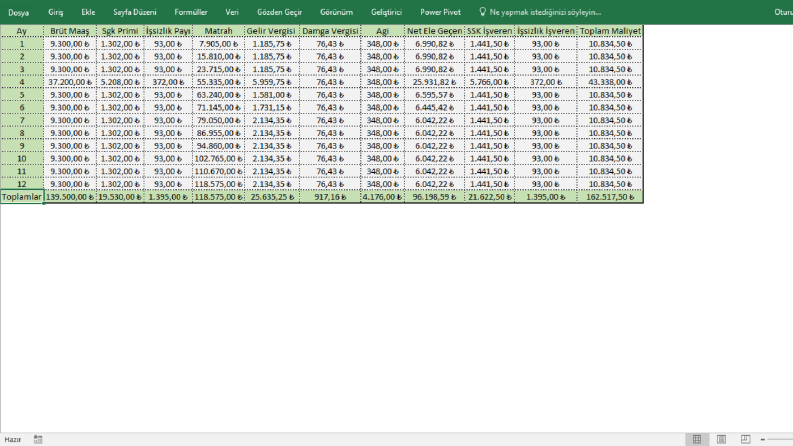The width and height of the screenshot is (793, 446).
Task: Click the lightbulb Tell Me icon
Action: click(x=482, y=12)
